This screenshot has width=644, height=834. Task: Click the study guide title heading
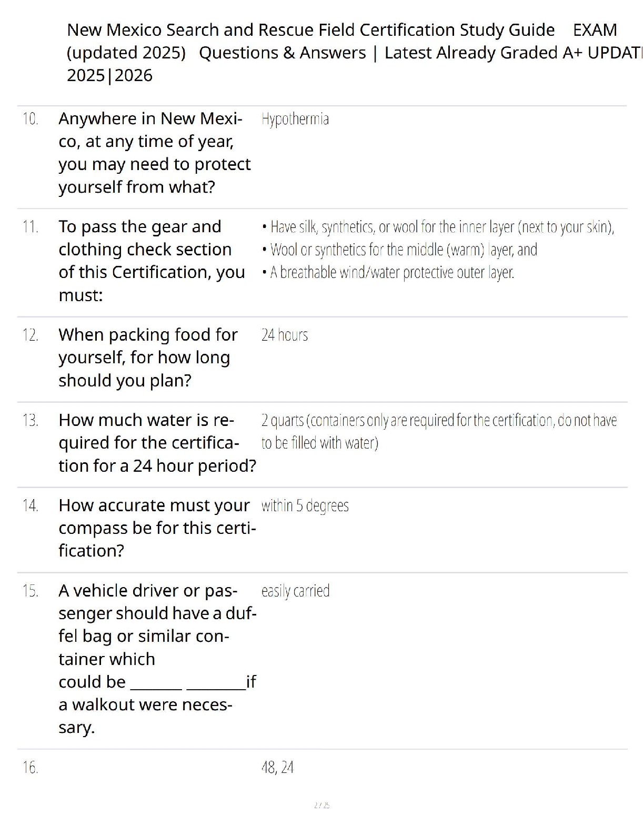click(342, 52)
